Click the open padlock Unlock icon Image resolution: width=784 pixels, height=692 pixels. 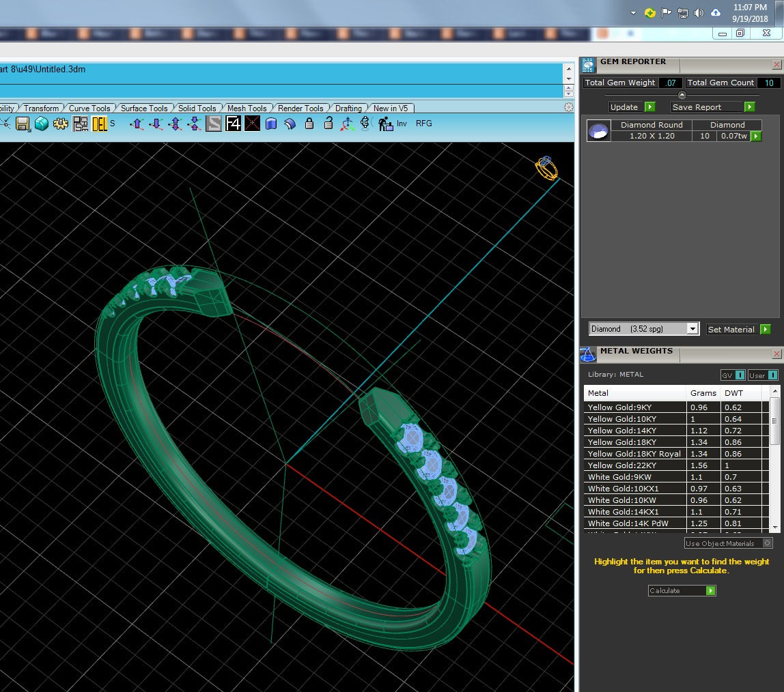pyautogui.click(x=328, y=124)
